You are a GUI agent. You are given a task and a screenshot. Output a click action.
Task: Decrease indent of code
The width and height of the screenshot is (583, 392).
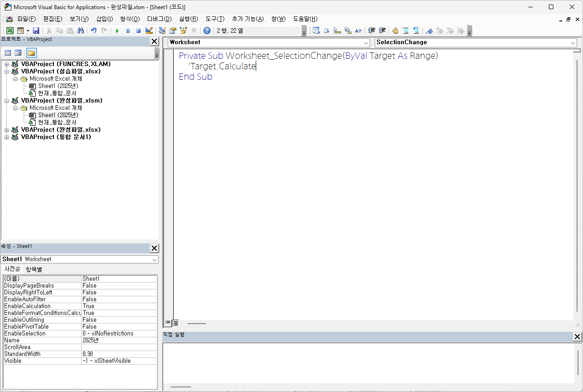click(382, 31)
